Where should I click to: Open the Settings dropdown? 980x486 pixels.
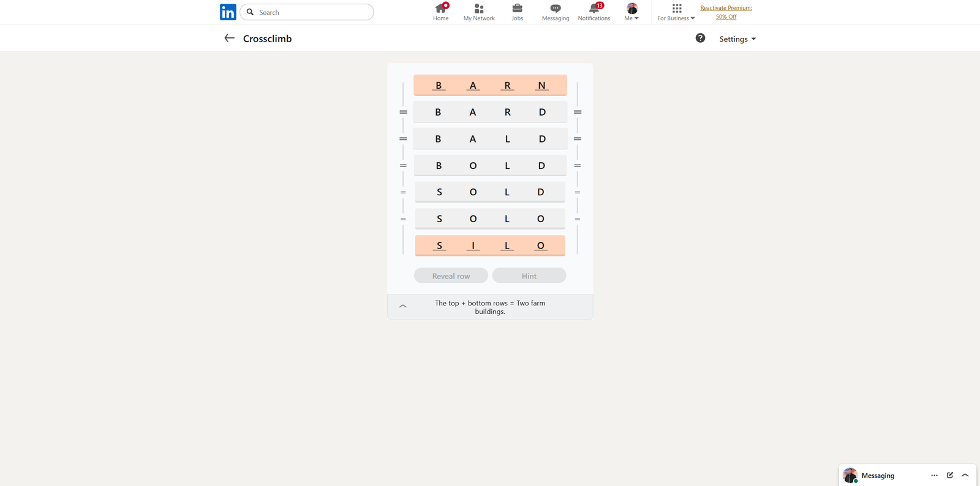coord(737,39)
